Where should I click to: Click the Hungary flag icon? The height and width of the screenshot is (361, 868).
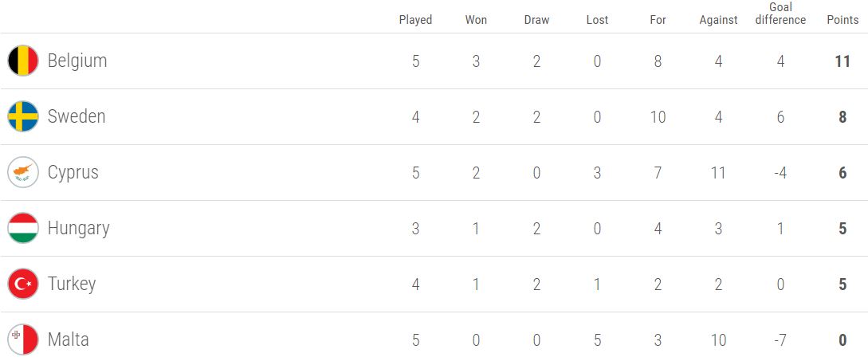tap(22, 228)
